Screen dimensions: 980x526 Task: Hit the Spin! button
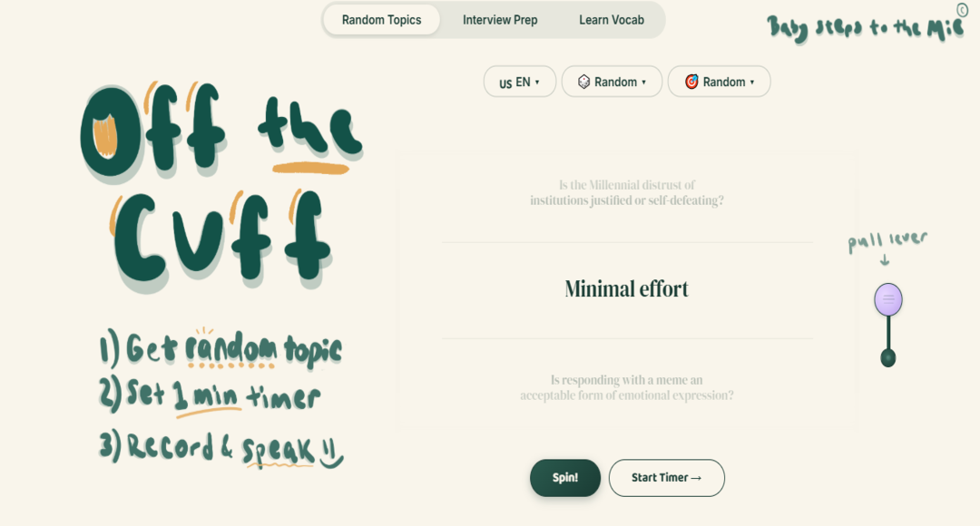(565, 478)
